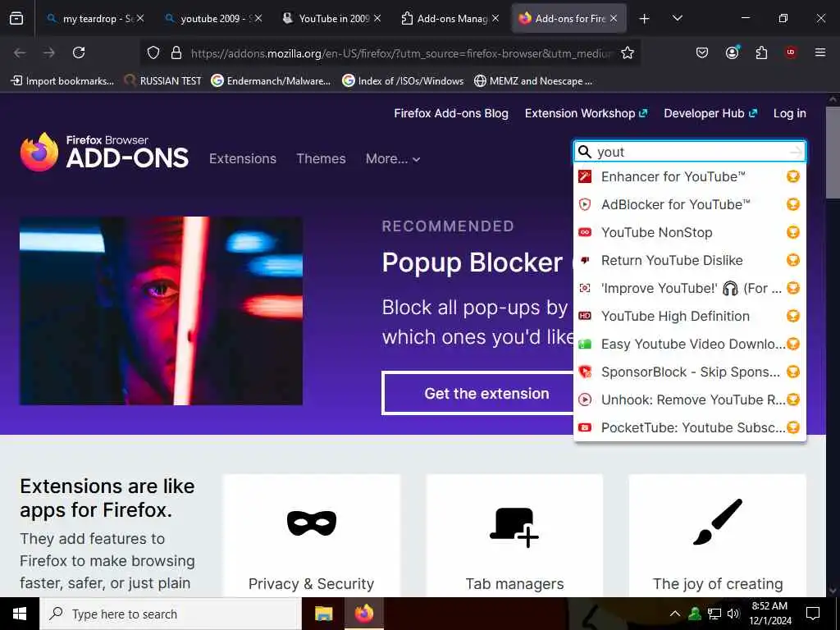Viewport: 840px width, 630px height.
Task: Open the Windows Start menu
Action: coord(20,614)
